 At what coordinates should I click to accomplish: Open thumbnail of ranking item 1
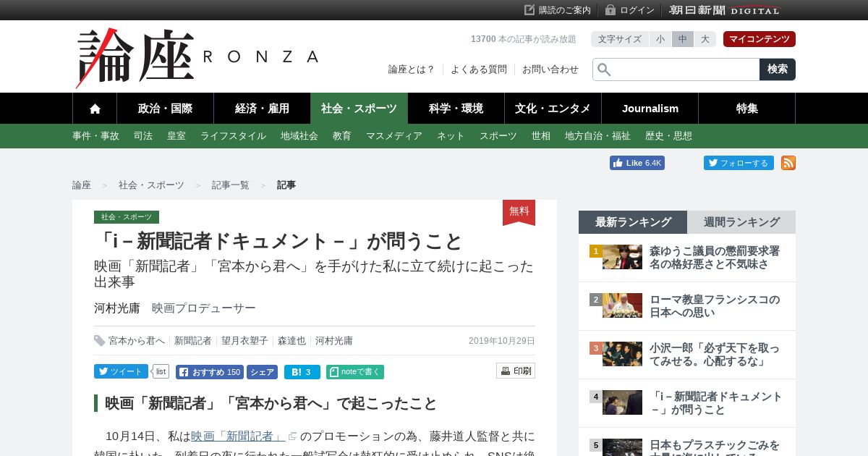(x=622, y=257)
